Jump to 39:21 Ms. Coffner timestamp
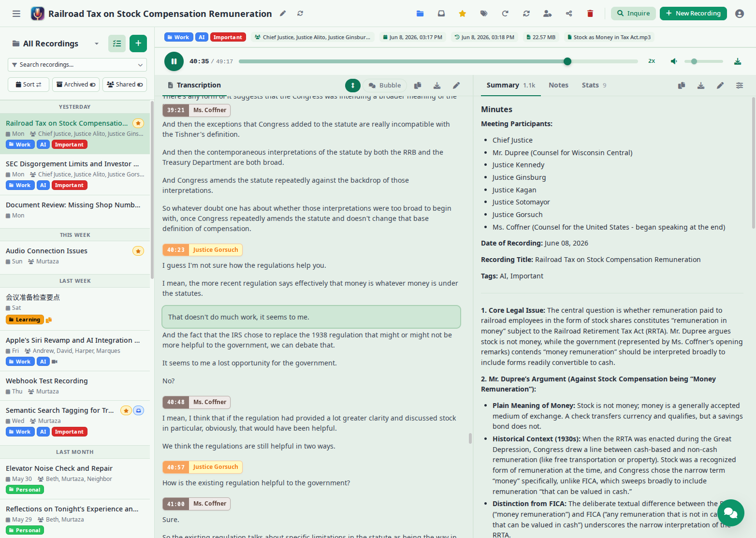This screenshot has width=756, height=538. point(176,110)
